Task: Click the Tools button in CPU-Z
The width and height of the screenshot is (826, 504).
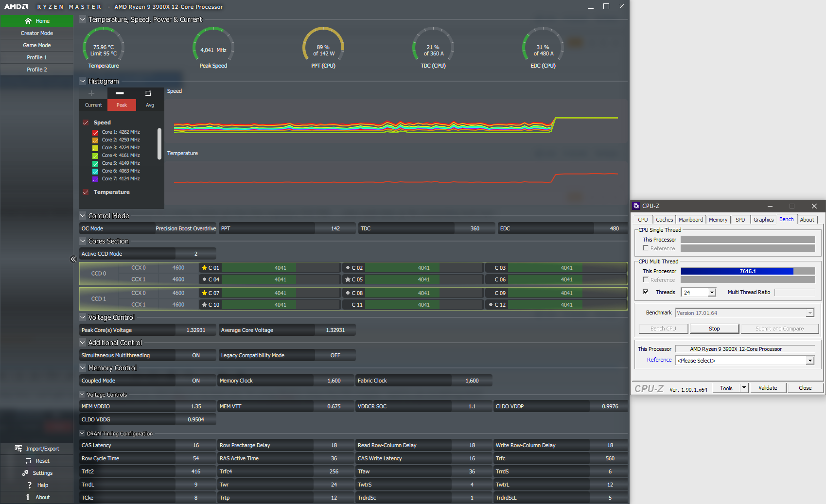Action: click(x=726, y=388)
